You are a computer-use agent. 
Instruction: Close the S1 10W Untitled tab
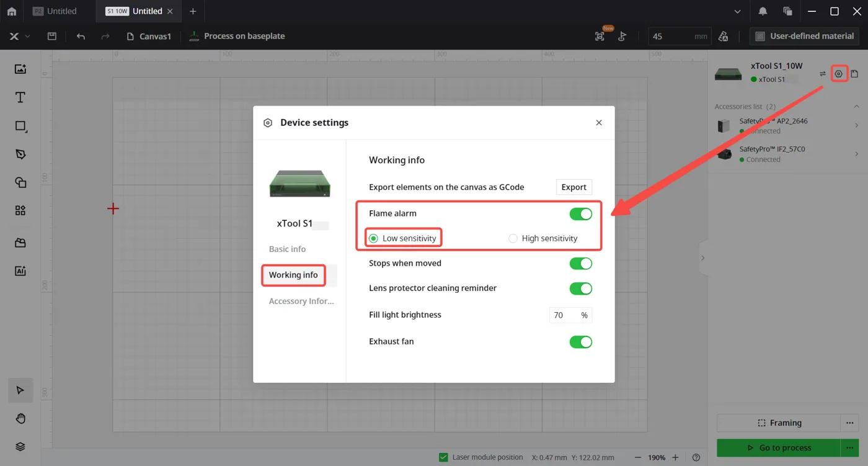click(x=170, y=11)
